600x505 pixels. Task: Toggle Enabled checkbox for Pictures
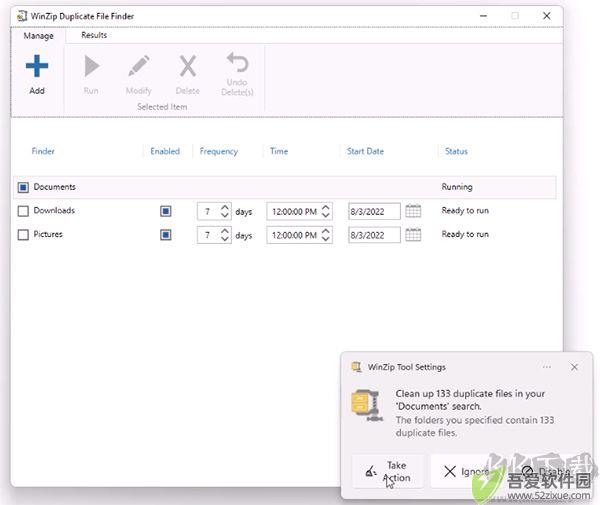(166, 235)
